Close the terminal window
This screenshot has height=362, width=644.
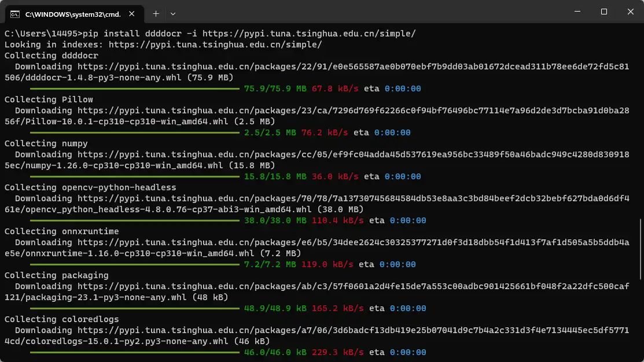(x=631, y=12)
